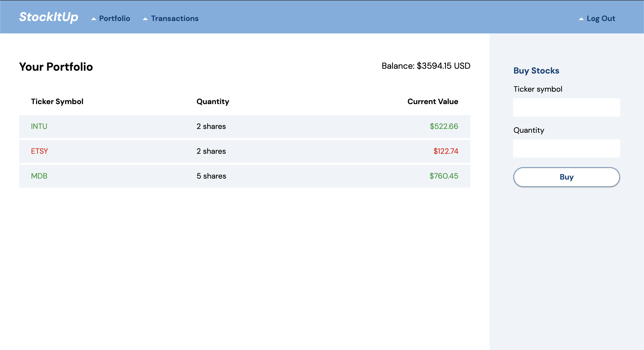Click the Ticker Symbol column header
644x350 pixels.
coord(57,101)
